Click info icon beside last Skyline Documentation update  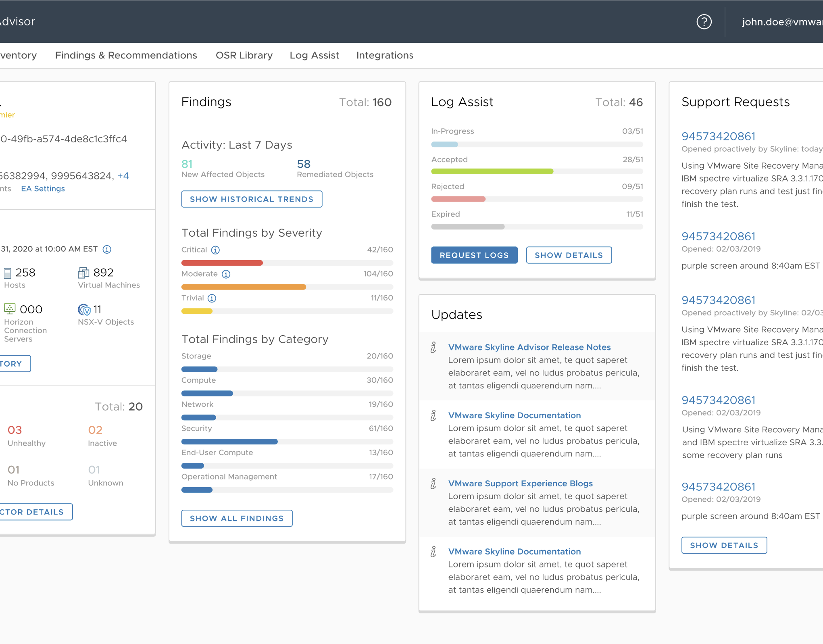click(433, 552)
